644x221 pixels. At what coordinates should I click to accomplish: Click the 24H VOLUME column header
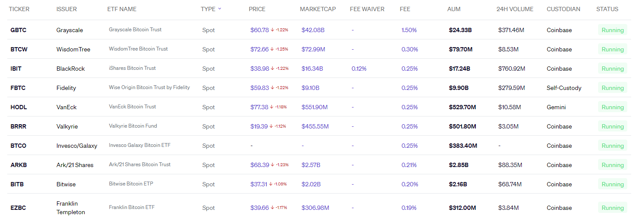[x=515, y=9]
